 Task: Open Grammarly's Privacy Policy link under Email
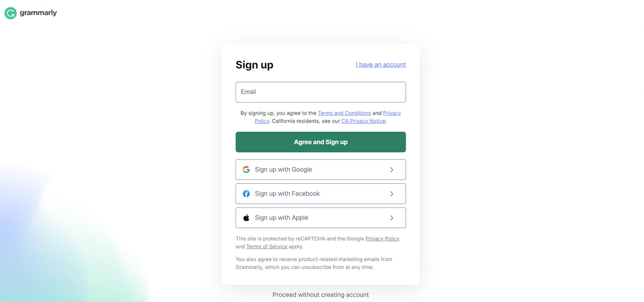[392, 113]
